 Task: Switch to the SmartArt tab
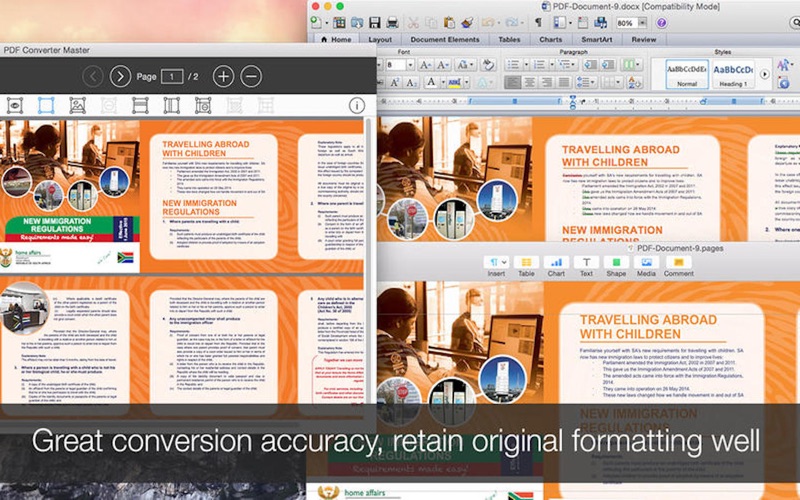(x=596, y=39)
